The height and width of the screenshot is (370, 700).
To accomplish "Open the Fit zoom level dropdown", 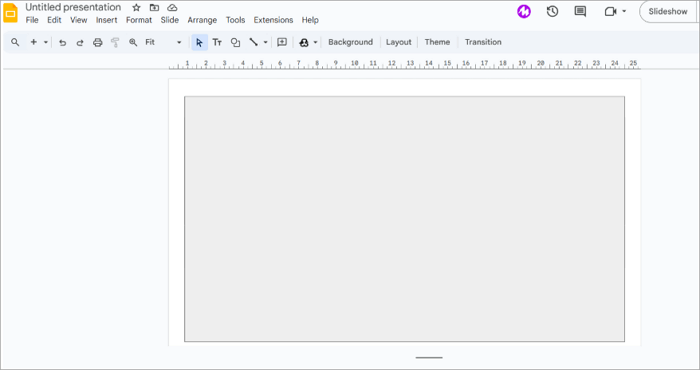I will click(x=163, y=42).
